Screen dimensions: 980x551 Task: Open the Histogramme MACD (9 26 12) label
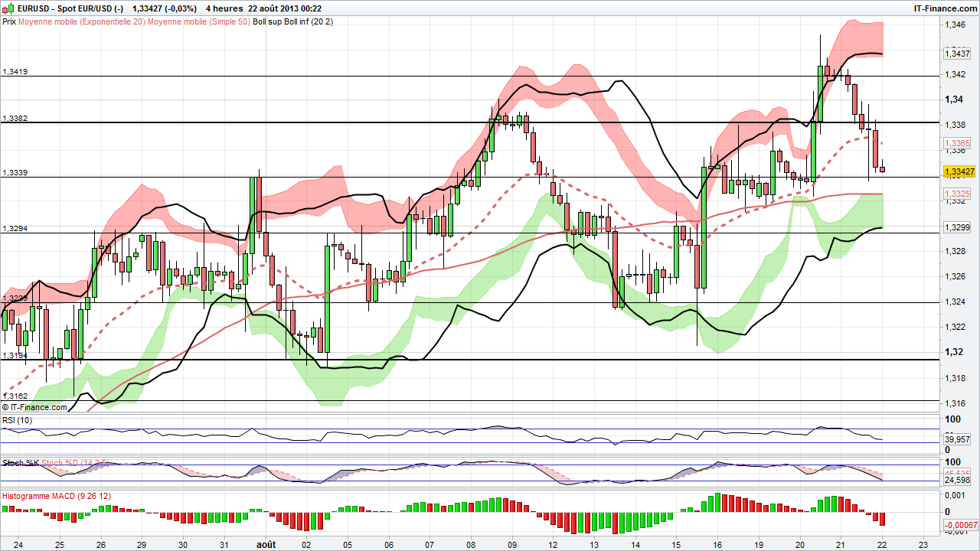(x=55, y=496)
